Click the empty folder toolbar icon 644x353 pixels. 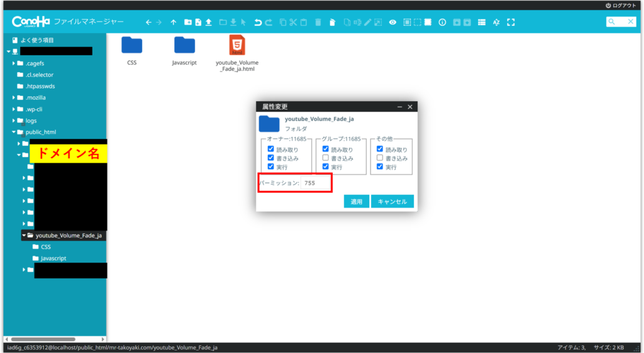(x=332, y=22)
